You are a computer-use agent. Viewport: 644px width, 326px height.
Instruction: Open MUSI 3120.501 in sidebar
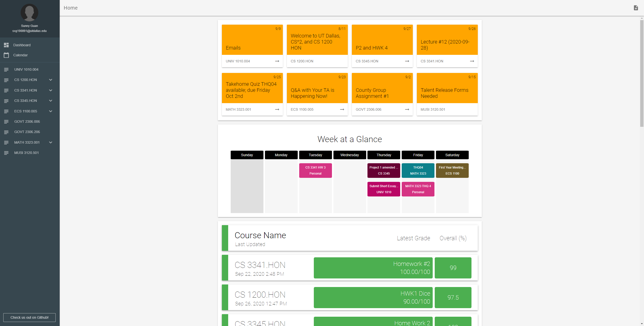26,153
